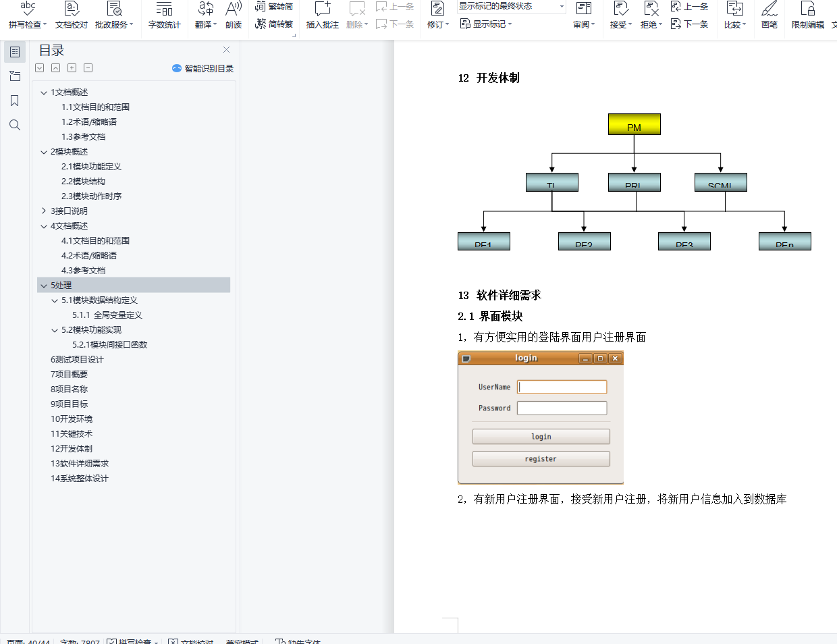Previous comment 上一条 next to 插入批注
Image resolution: width=837 pixels, height=644 pixels.
(x=395, y=7)
